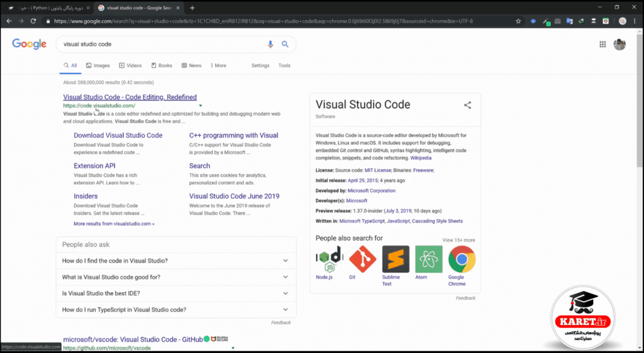The width and height of the screenshot is (644, 353).
Task: Open the 'C++ programming with Visual' sitelink
Action: [234, 135]
